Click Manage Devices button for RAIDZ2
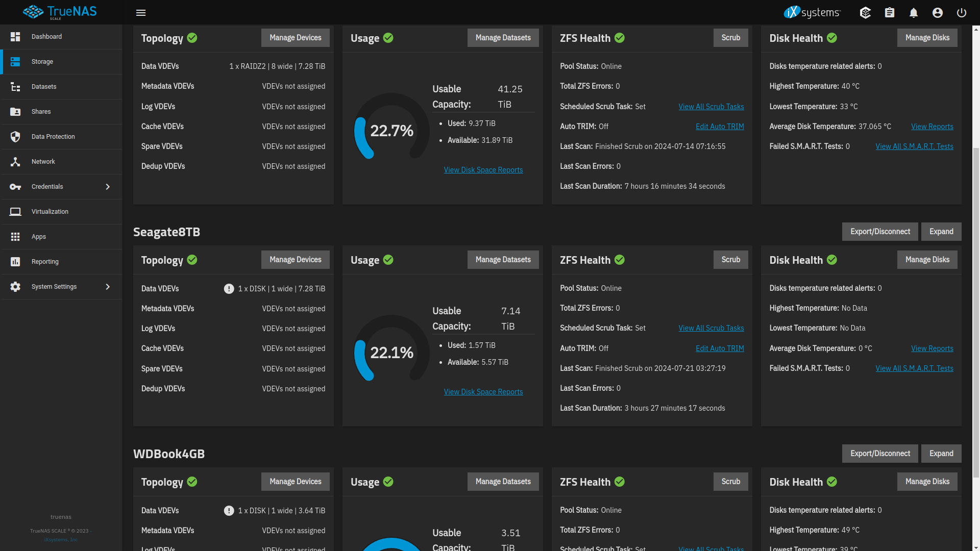This screenshot has width=980, height=551. click(296, 37)
